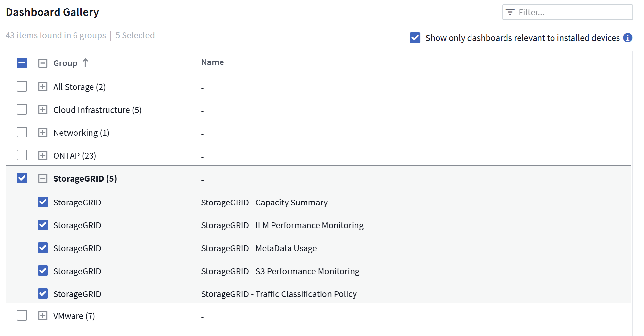Toggle the select-all header checkbox
This screenshot has height=336, width=644.
pyautogui.click(x=22, y=63)
